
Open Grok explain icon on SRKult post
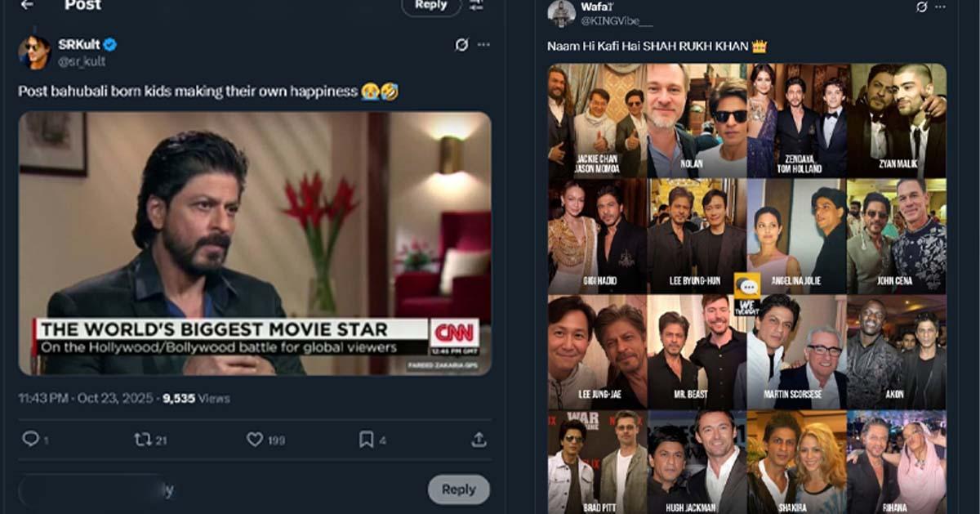point(461,45)
